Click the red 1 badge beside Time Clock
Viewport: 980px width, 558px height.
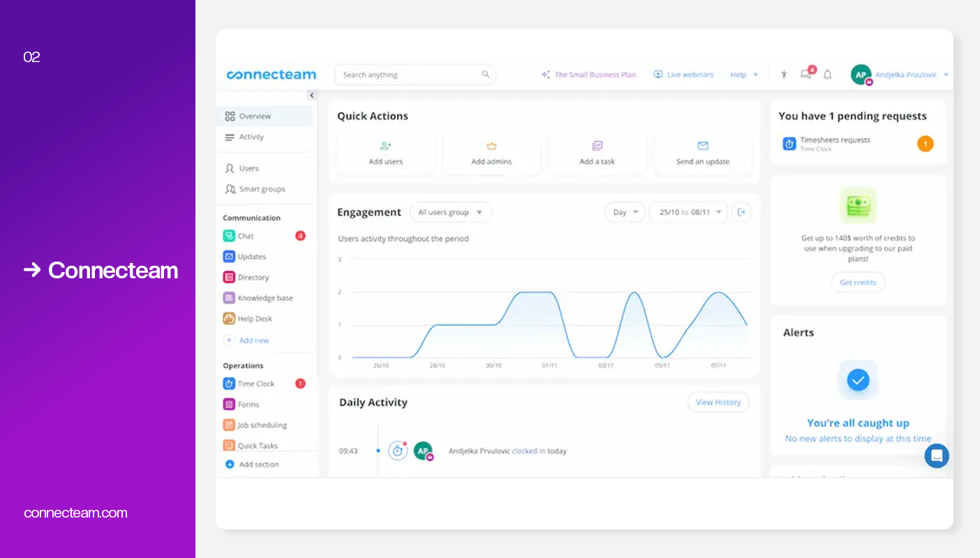(300, 384)
